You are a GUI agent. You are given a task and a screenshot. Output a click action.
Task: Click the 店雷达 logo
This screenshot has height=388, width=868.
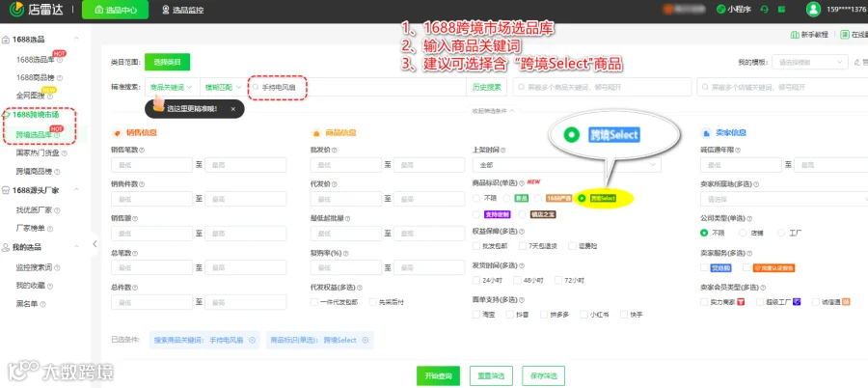(x=36, y=10)
